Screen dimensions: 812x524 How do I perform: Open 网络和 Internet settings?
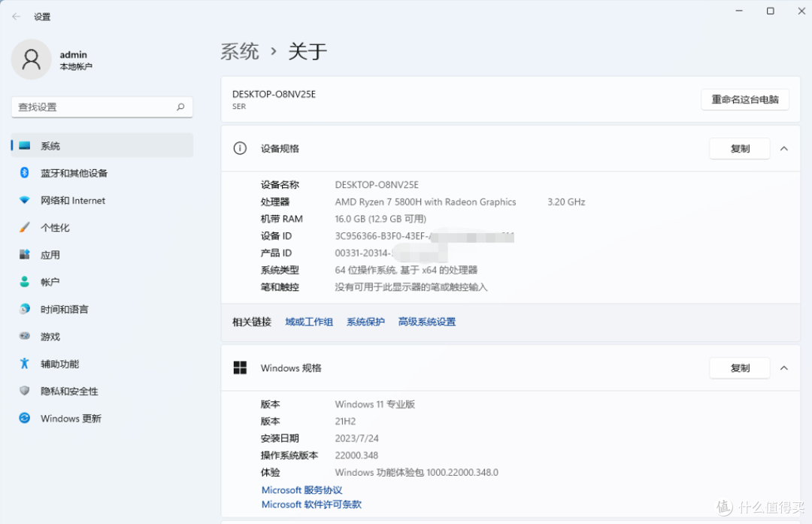click(102, 201)
